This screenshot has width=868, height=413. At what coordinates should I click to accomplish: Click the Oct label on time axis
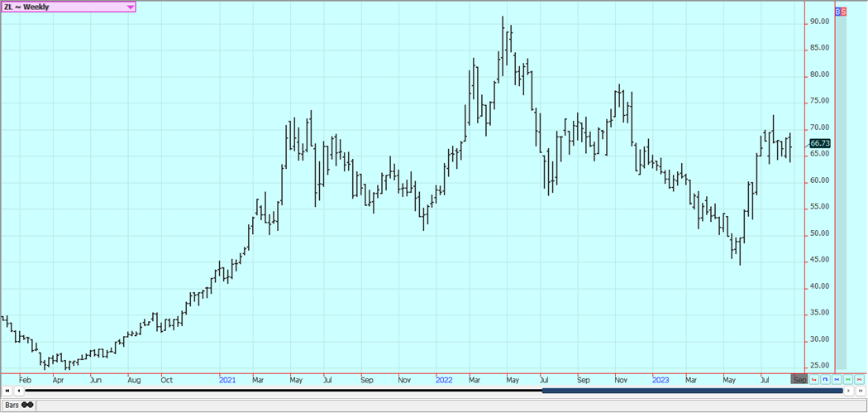point(167,380)
